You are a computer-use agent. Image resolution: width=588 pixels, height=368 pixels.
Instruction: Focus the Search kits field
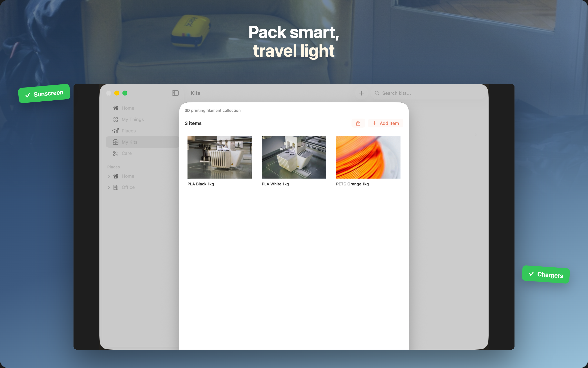[x=428, y=93]
